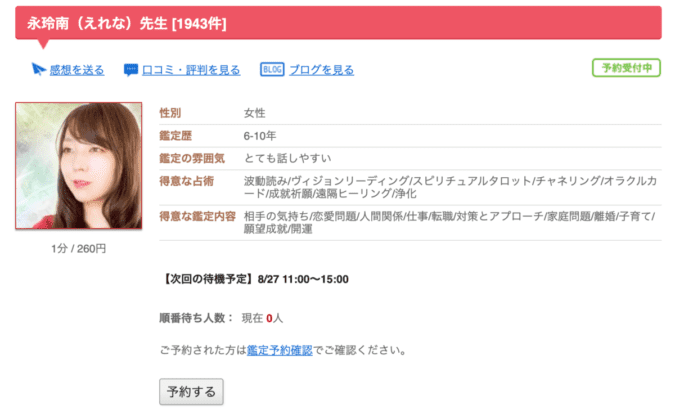This screenshot has width=675, height=418.
Task: Click the 鑑定の雰囲気 row label
Action: [x=192, y=158]
